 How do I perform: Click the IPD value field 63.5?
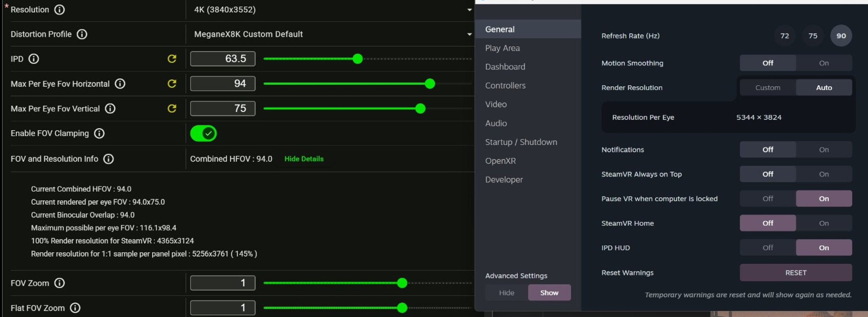click(x=223, y=59)
